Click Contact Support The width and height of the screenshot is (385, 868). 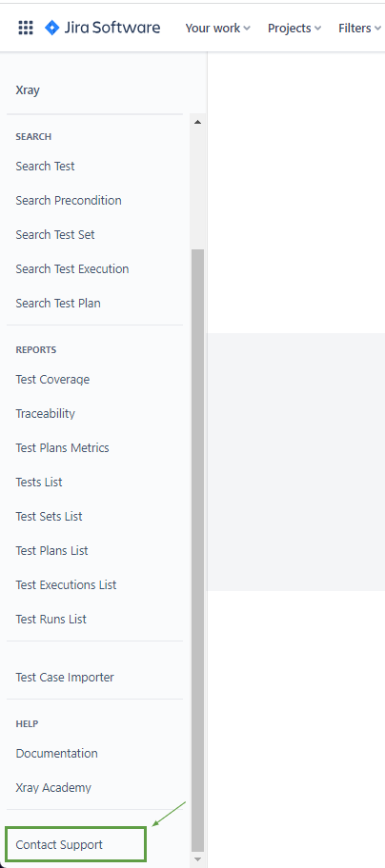pyautogui.click(x=76, y=844)
